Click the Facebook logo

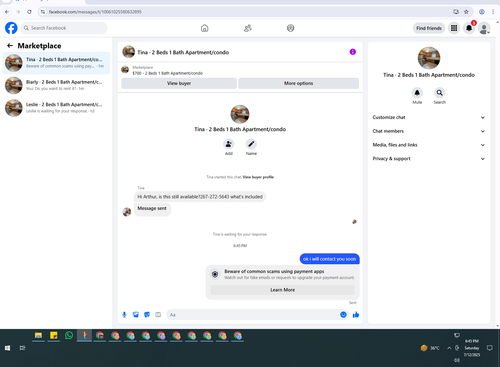(11, 28)
